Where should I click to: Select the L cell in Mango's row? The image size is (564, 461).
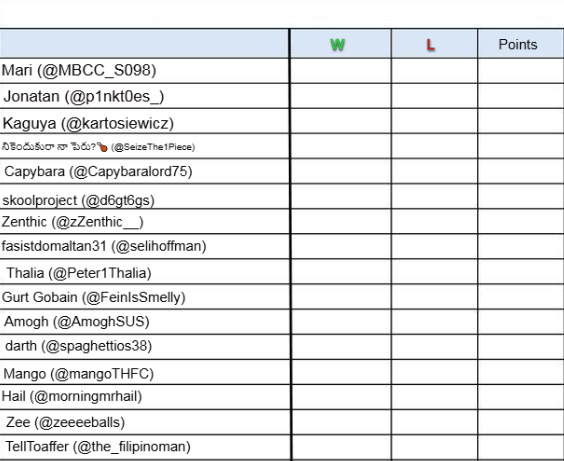(435, 372)
